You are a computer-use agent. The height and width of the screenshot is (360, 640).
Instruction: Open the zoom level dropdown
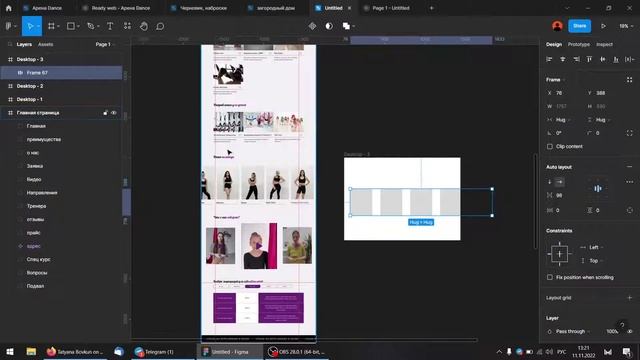(626, 26)
